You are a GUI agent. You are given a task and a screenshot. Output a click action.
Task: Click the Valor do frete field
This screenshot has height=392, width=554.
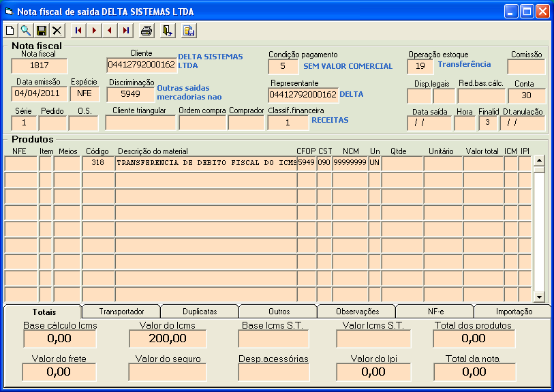59,372
